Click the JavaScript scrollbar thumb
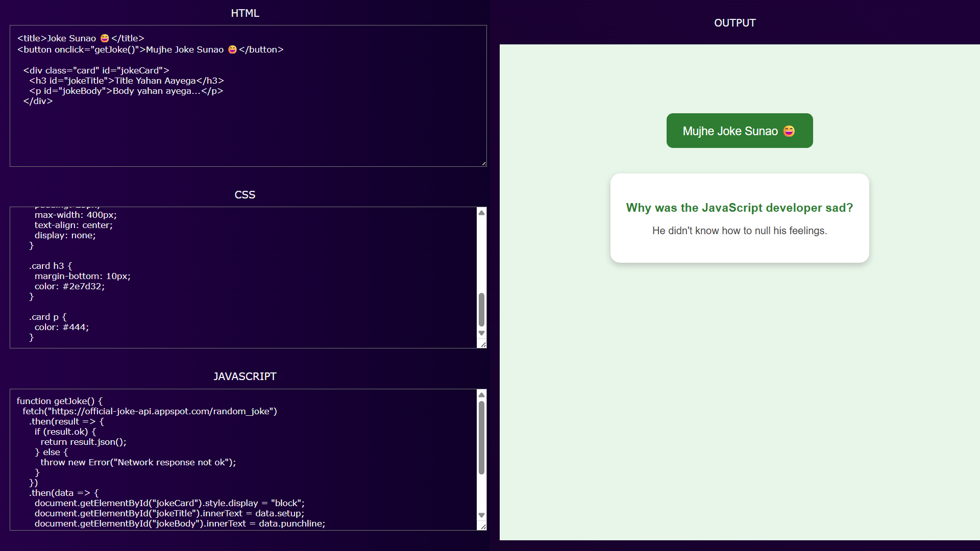 coord(481,438)
